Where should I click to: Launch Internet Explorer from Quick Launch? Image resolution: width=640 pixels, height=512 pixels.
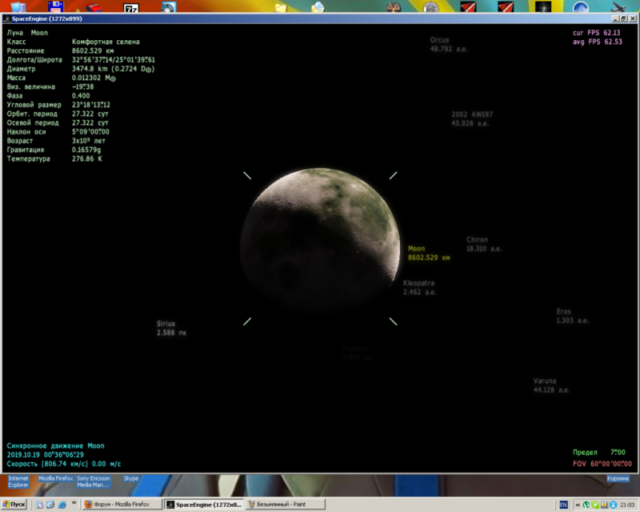click(x=62, y=505)
